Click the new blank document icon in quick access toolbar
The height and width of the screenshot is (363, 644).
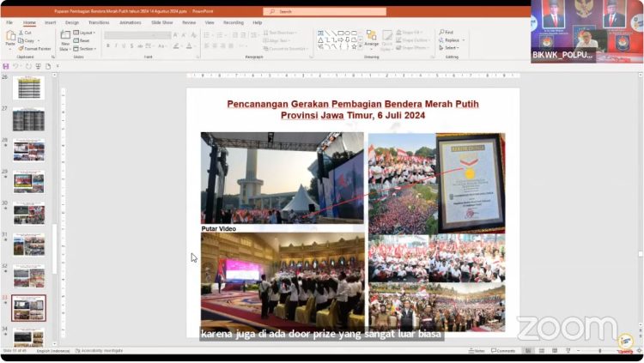point(48,66)
